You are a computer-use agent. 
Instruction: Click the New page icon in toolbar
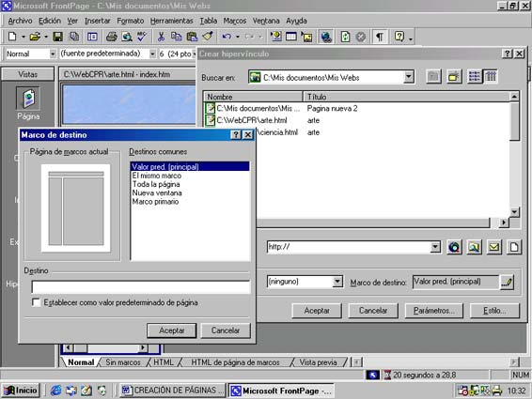click(12, 37)
